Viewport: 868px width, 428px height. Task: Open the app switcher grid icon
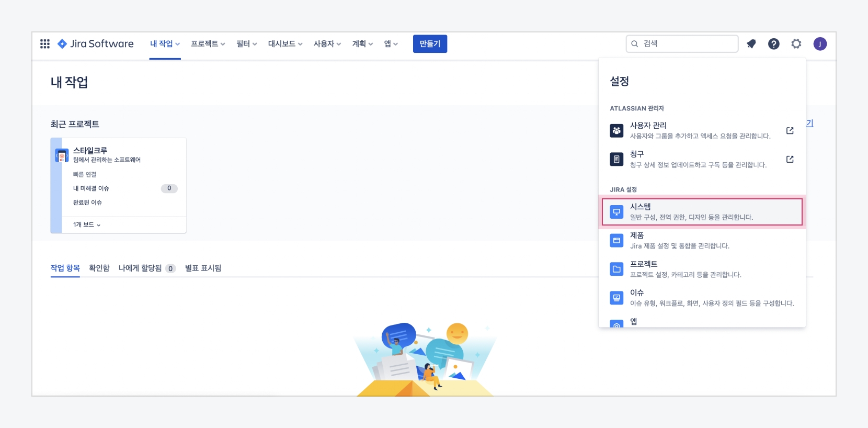point(45,44)
